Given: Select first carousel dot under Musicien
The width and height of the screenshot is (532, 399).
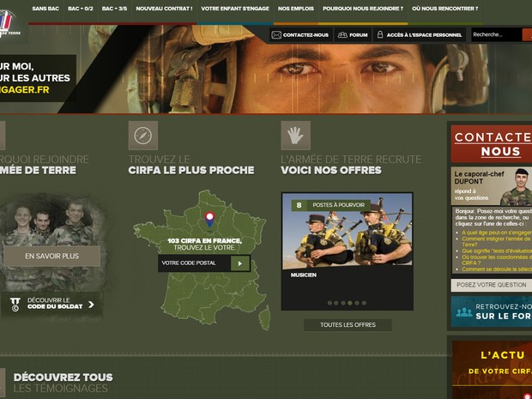Looking at the screenshot, I should (329, 303).
